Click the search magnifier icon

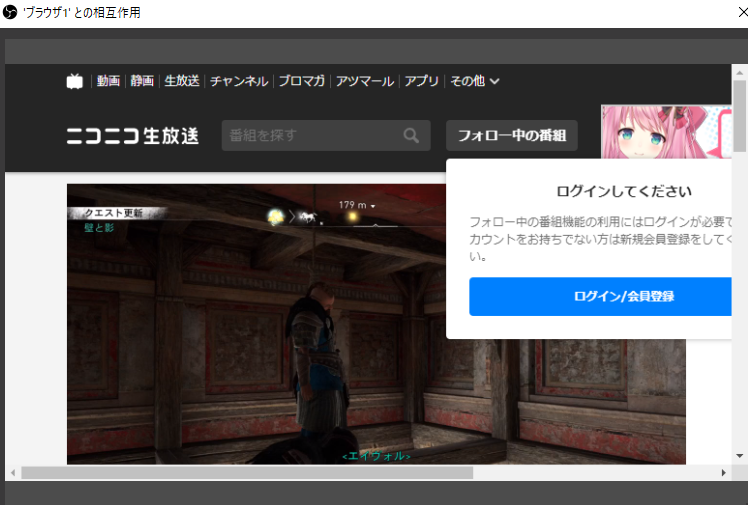(411, 136)
